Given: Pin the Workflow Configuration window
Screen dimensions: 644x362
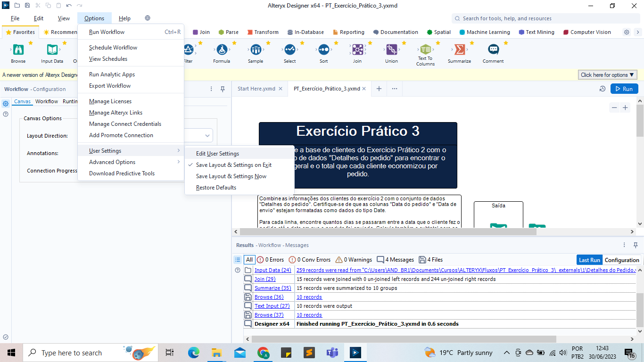Looking at the screenshot, I should tap(223, 89).
